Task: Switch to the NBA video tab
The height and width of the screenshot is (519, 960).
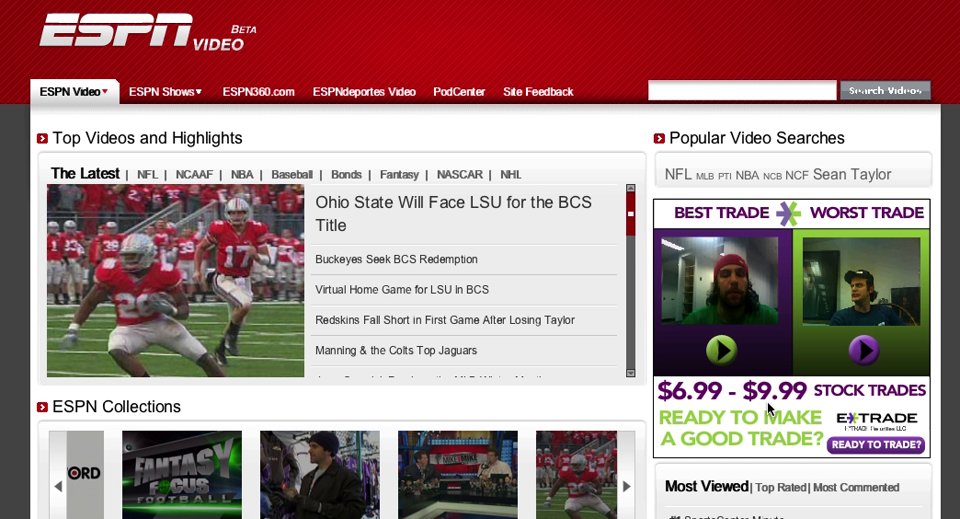Action: (x=242, y=174)
